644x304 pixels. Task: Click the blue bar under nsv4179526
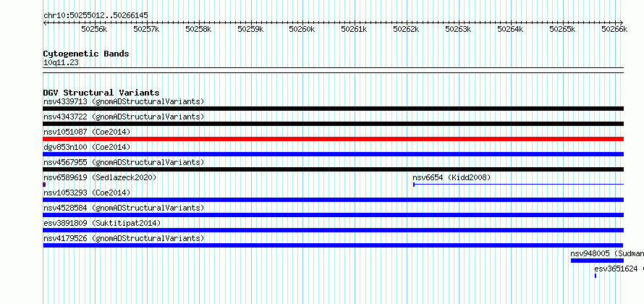(333, 245)
